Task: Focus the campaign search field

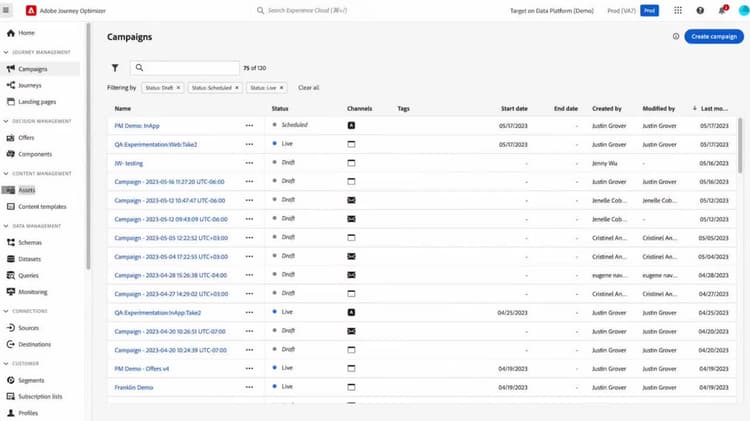Action: pyautogui.click(x=185, y=68)
